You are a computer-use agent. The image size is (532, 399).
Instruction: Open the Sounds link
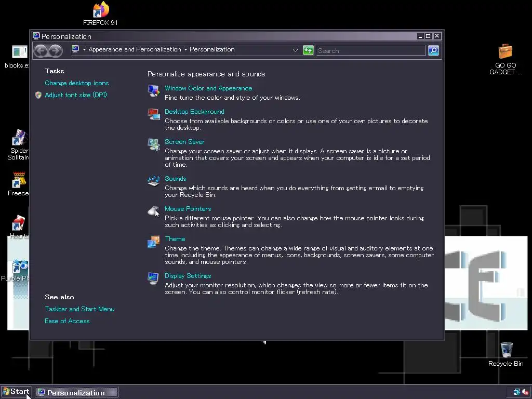(x=176, y=179)
